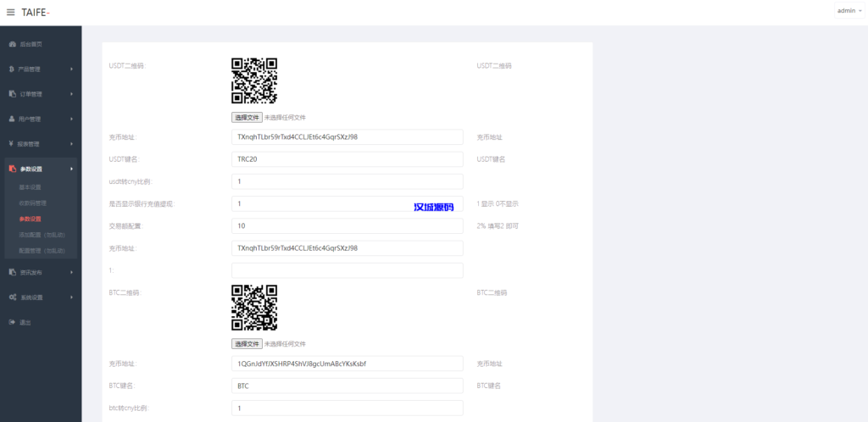Click the user icon for 用户管理
This screenshot has height=422, width=868.
(x=12, y=119)
